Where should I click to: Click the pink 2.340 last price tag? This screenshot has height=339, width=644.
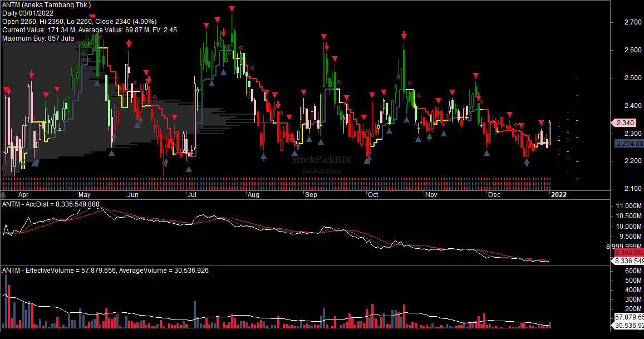625,122
